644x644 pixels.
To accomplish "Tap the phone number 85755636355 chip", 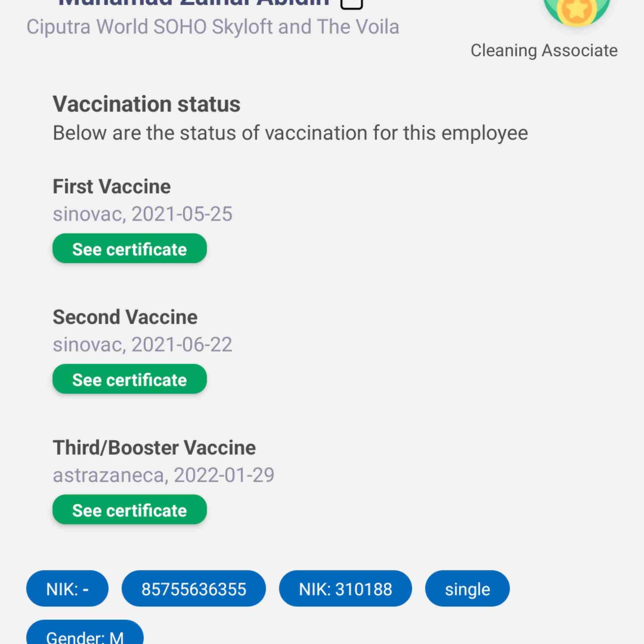I will (x=194, y=589).
